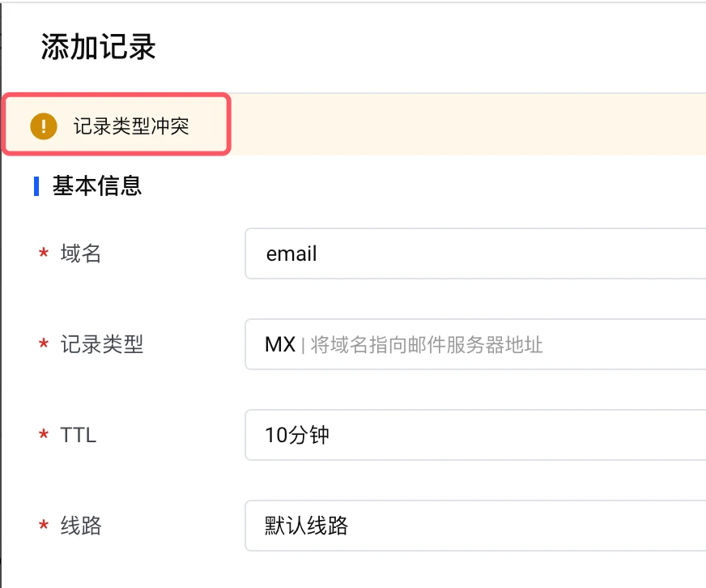
Task: Click the TTL field label
Action: (x=79, y=436)
